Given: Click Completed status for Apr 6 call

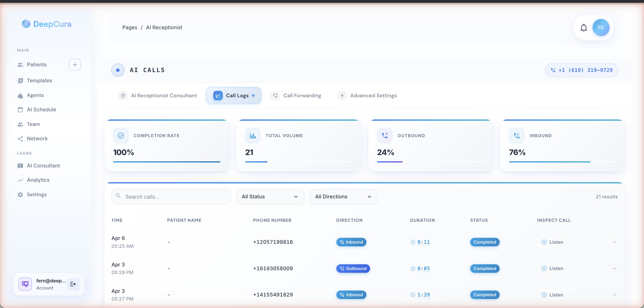Looking at the screenshot, I should [x=485, y=242].
